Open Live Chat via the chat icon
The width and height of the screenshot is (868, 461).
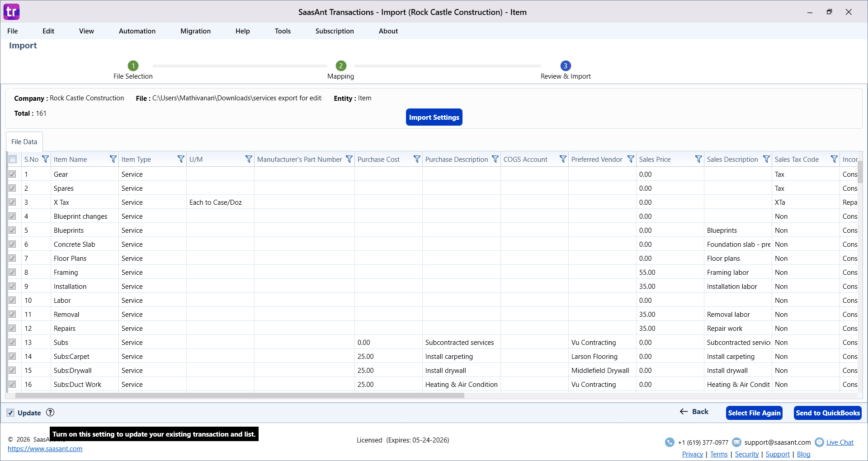820,442
